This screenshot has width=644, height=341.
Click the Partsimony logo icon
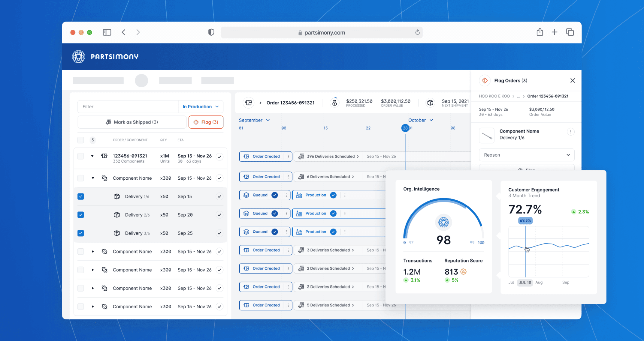point(79,57)
